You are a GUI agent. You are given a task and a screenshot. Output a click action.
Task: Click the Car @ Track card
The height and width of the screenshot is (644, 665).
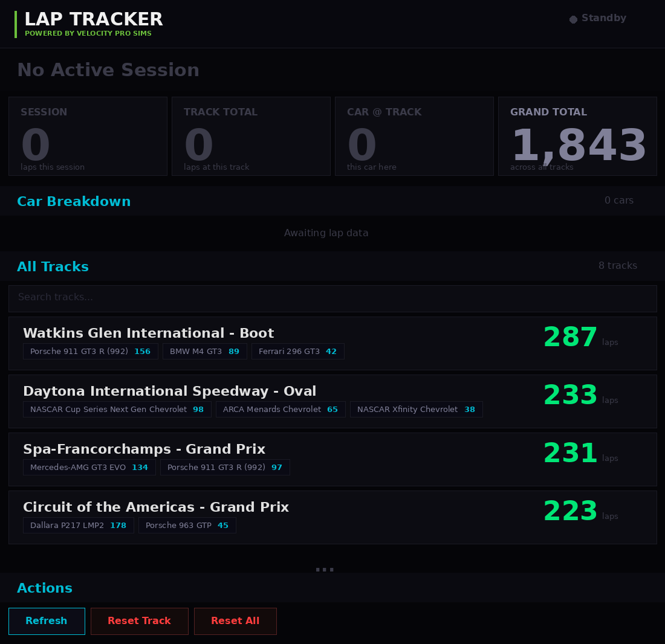coord(414,137)
